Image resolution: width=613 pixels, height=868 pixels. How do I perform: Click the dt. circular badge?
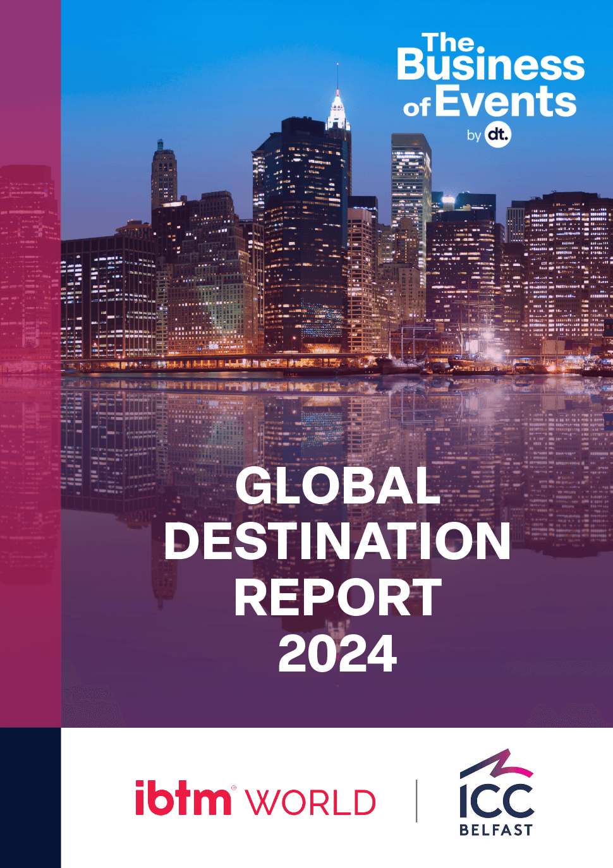pos(497,135)
